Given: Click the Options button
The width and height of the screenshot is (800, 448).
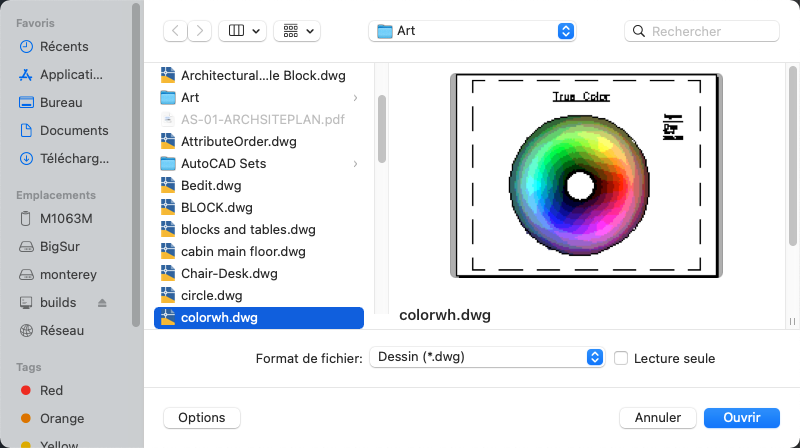Looking at the screenshot, I should [x=202, y=417].
